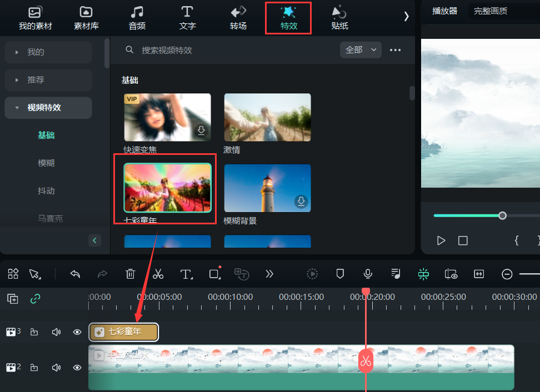The width and height of the screenshot is (540, 392).
Task: Click the text tool icon in toolbar
Action: pyautogui.click(x=186, y=274)
